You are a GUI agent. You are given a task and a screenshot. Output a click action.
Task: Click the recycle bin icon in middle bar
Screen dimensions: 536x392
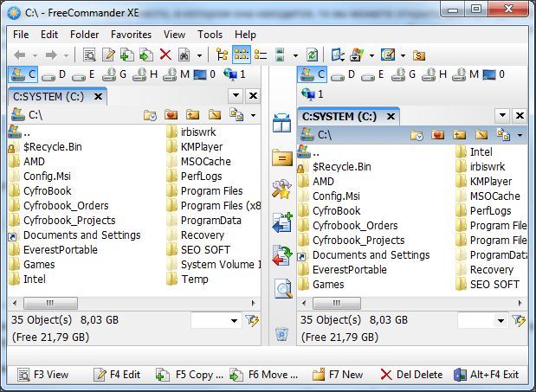281,333
